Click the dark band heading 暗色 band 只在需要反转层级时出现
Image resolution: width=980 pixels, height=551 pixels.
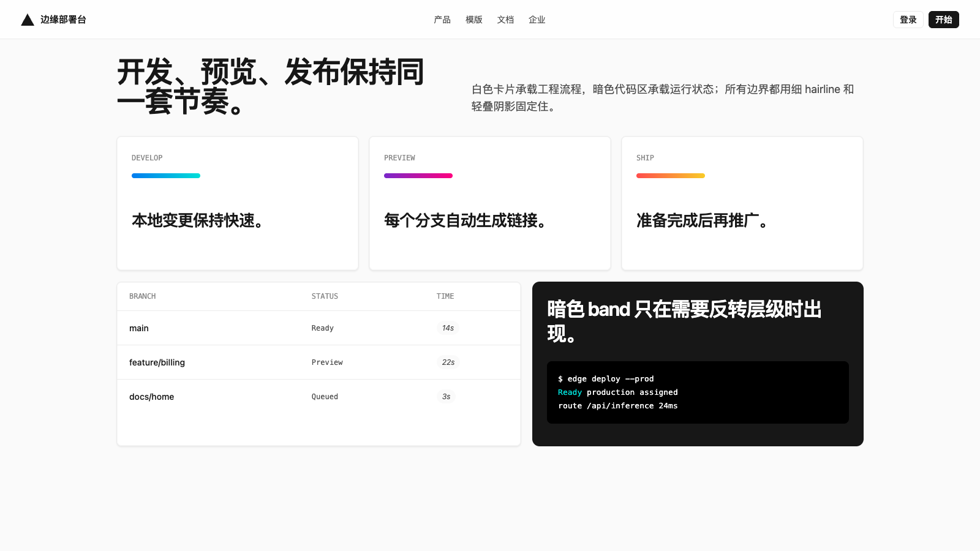[x=684, y=321]
